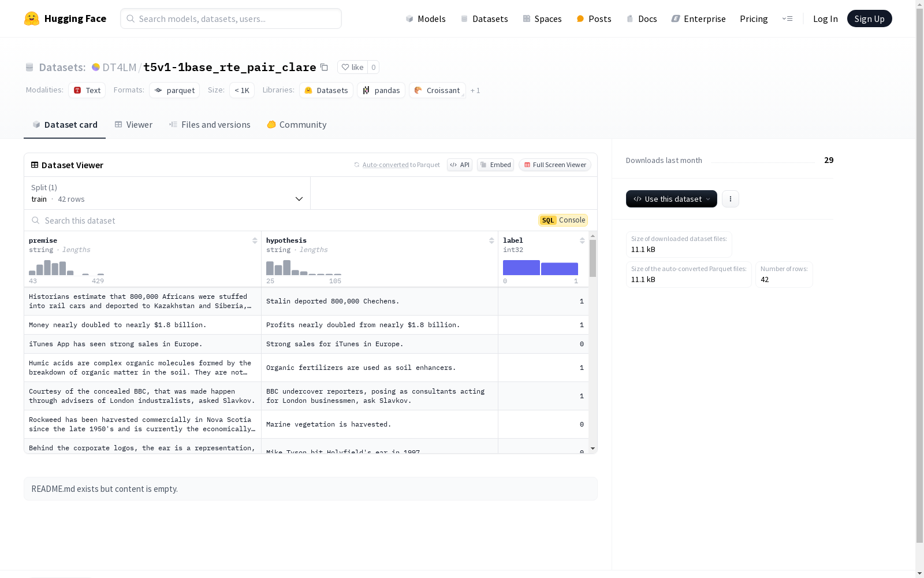
Task: Select the 'Money nearly doubled' premise cell
Action: [x=143, y=325]
